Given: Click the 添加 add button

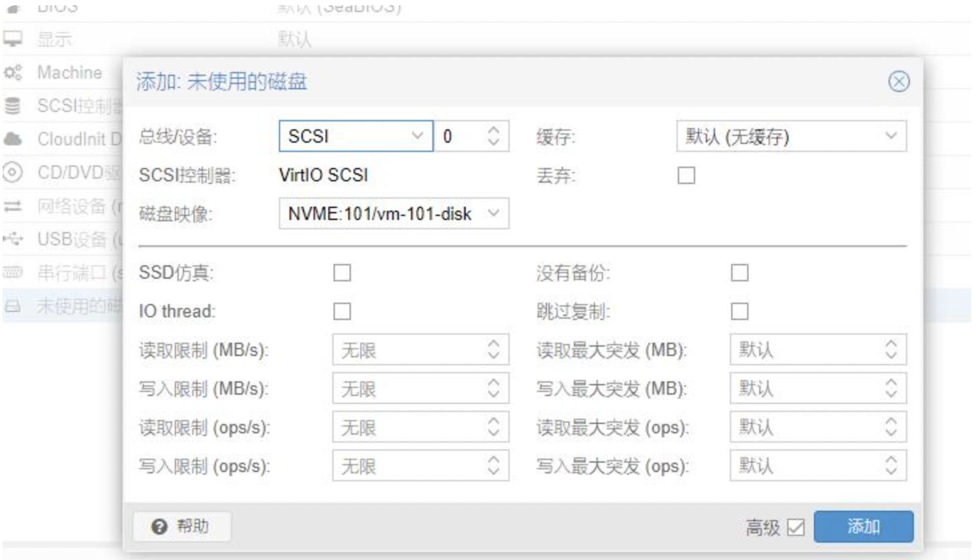Looking at the screenshot, I should (863, 527).
